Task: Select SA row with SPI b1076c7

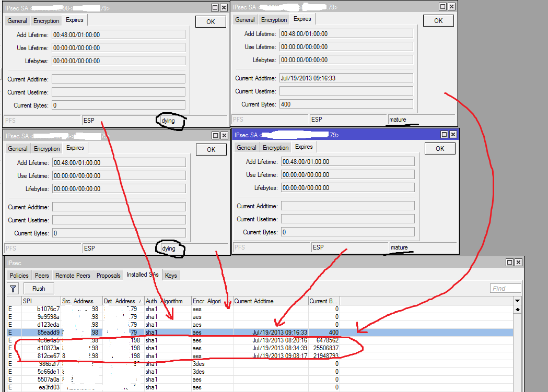Action: click(x=260, y=309)
